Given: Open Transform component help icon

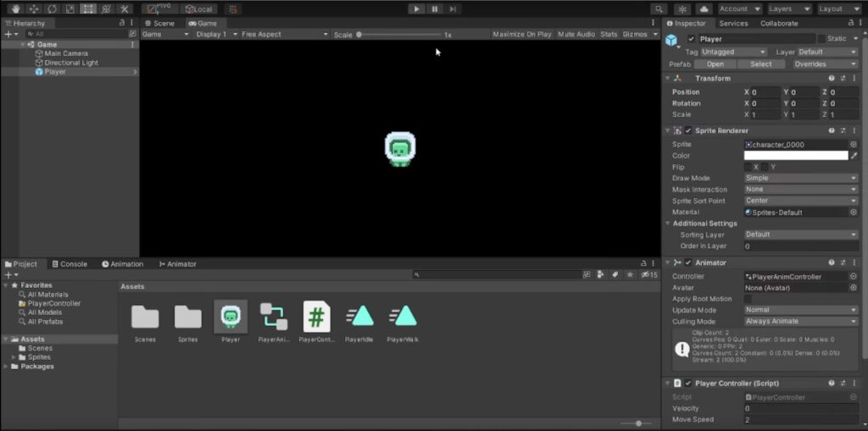Looking at the screenshot, I should (832, 79).
